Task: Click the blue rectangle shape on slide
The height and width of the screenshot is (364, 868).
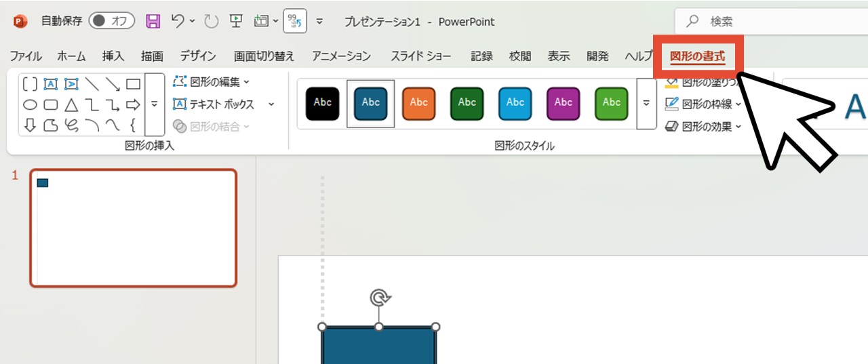Action: [379, 346]
